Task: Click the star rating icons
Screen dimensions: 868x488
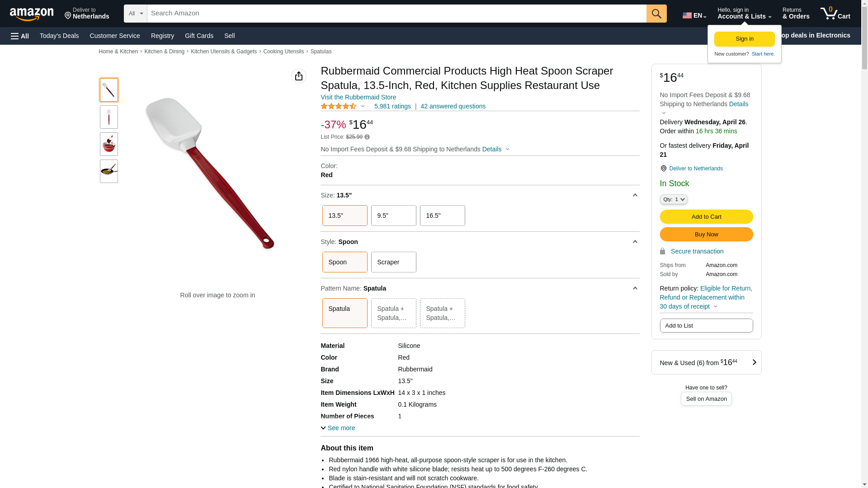Action: click(x=339, y=106)
